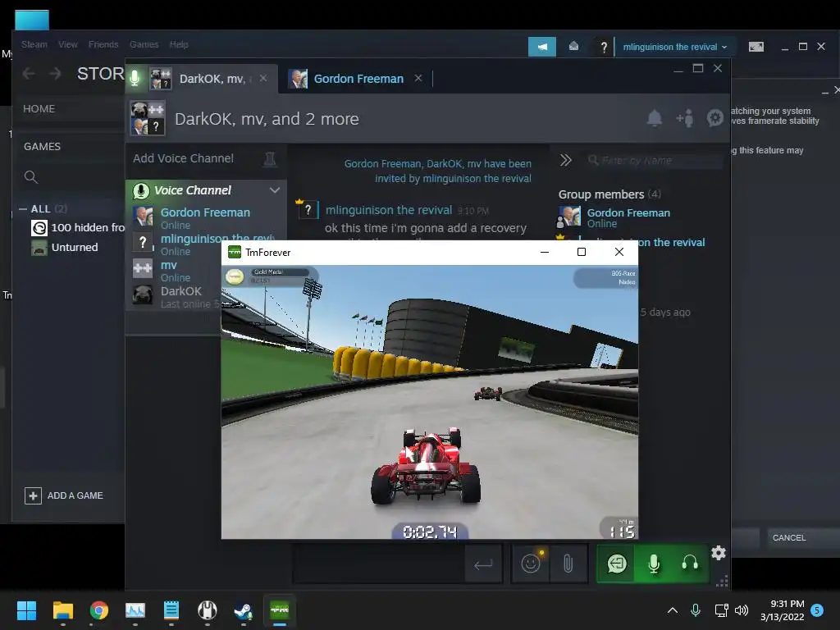The image size is (840, 630).
Task: Open the Help menu
Action: [179, 44]
